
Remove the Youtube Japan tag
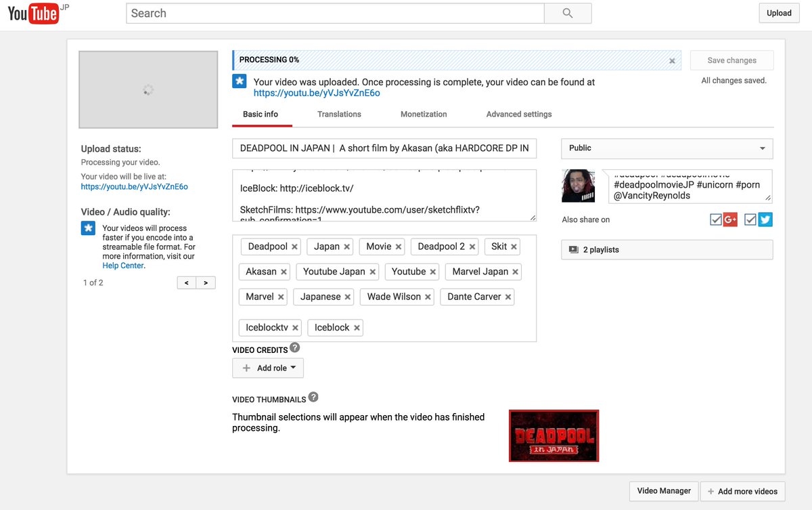(x=372, y=272)
